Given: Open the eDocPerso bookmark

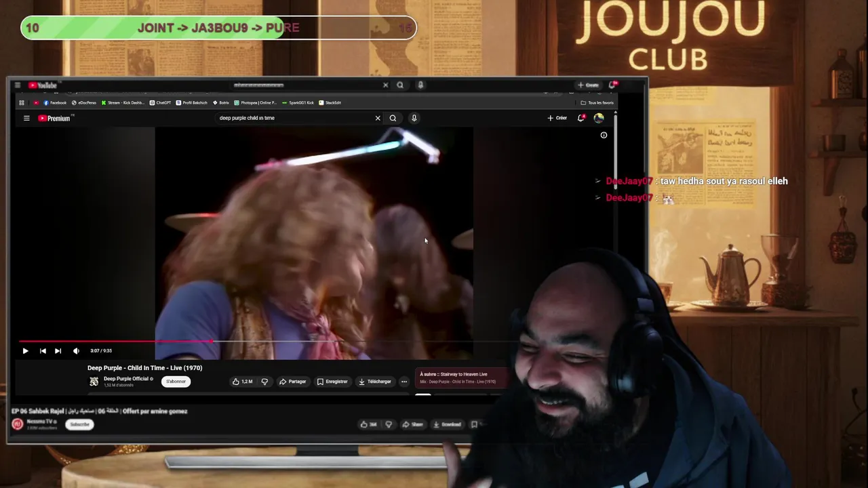Looking at the screenshot, I should (x=84, y=103).
